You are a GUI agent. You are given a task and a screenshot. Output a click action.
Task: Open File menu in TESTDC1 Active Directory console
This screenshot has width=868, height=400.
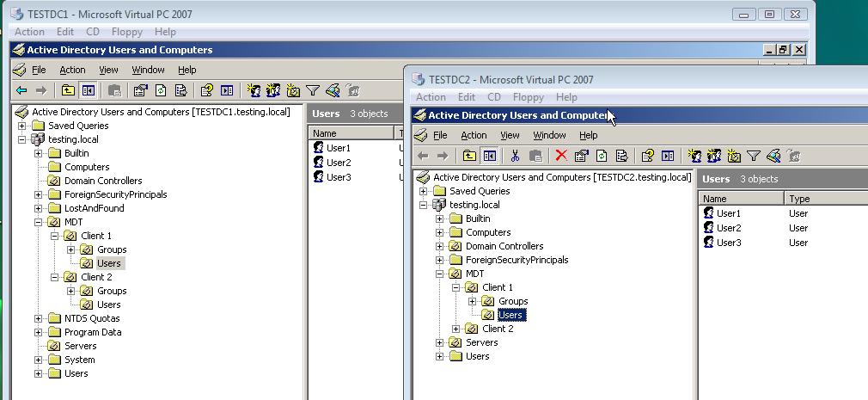click(x=39, y=70)
